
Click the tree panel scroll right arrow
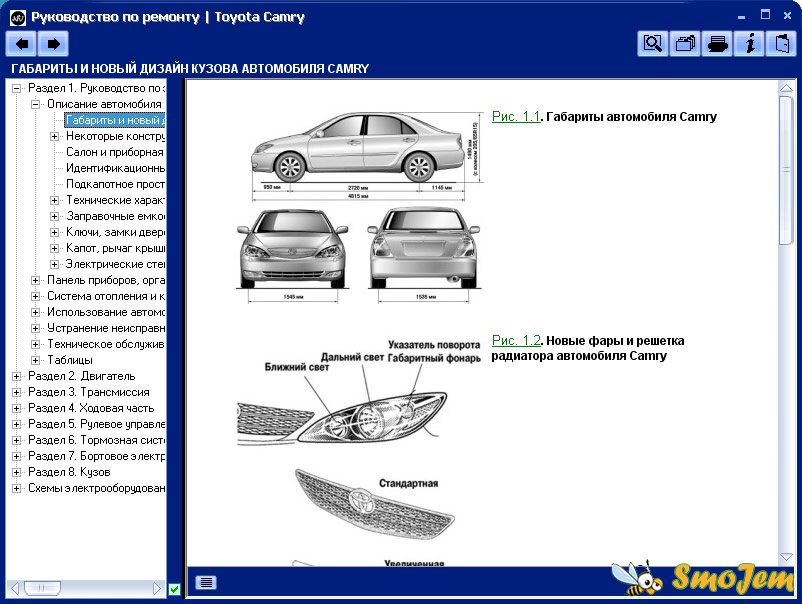157,588
